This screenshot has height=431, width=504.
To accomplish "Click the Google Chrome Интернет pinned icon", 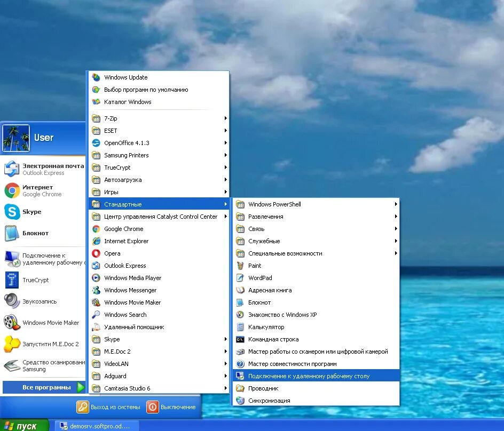I will tap(12, 190).
